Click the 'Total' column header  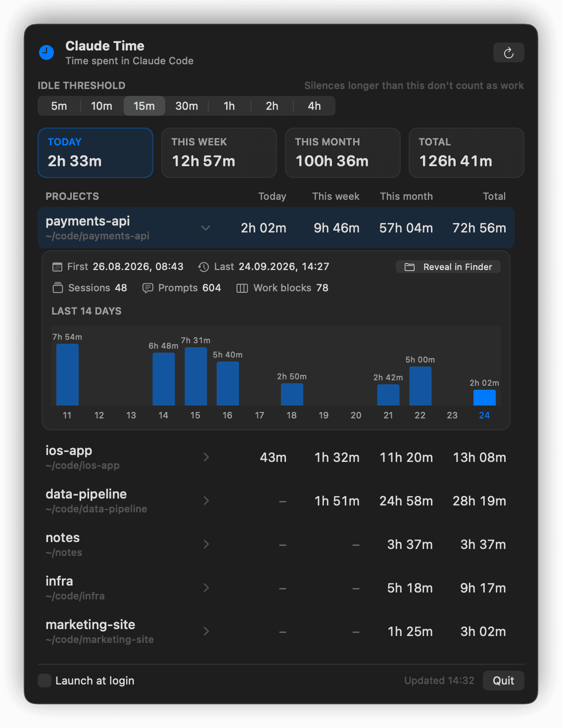pyautogui.click(x=494, y=196)
